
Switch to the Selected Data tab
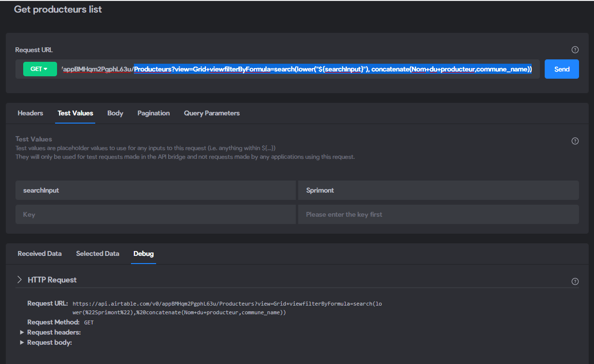point(98,253)
